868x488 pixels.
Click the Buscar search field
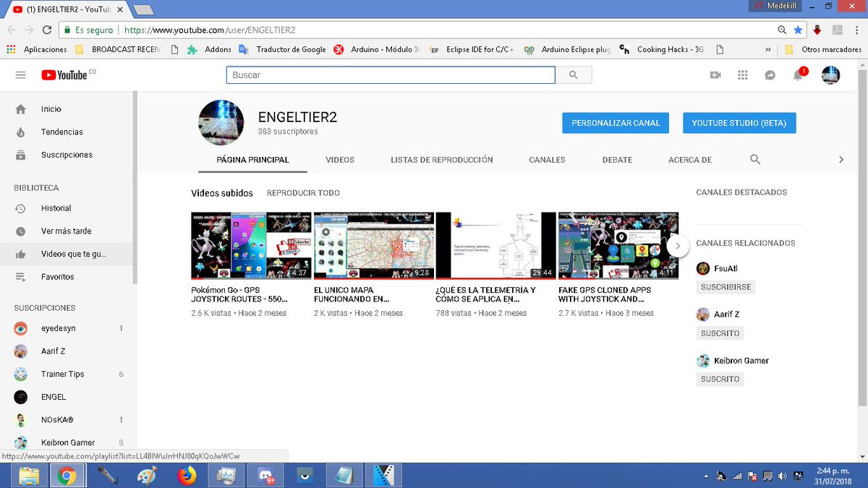point(391,75)
